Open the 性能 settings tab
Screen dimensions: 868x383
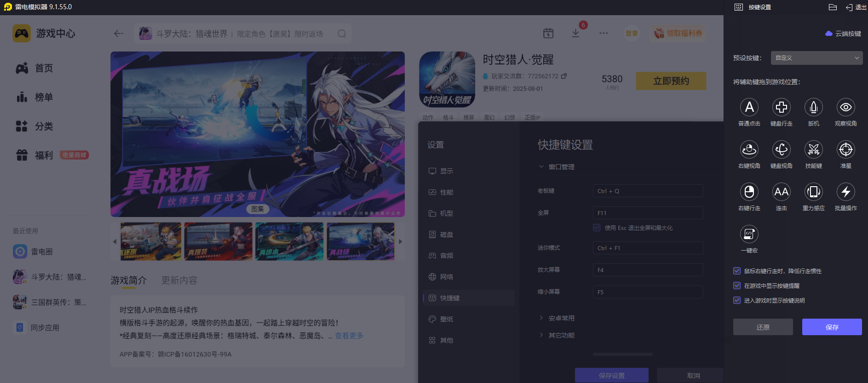(x=469, y=192)
